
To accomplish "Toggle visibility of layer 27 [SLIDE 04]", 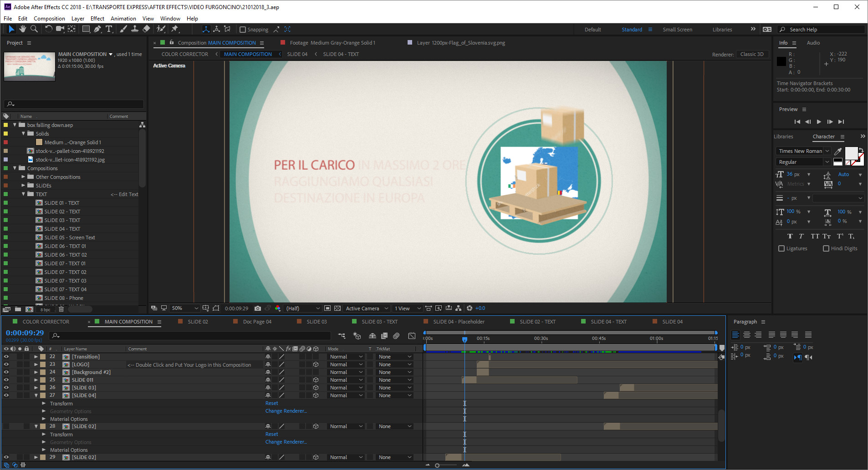I will (x=6, y=395).
